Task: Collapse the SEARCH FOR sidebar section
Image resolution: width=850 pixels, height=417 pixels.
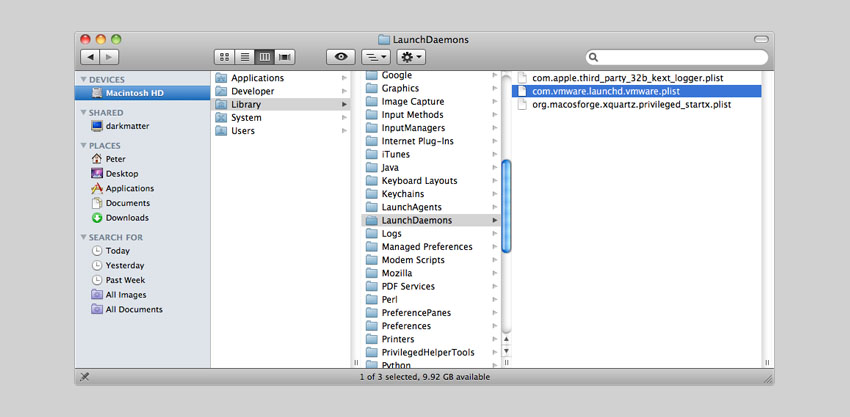Action: [84, 238]
